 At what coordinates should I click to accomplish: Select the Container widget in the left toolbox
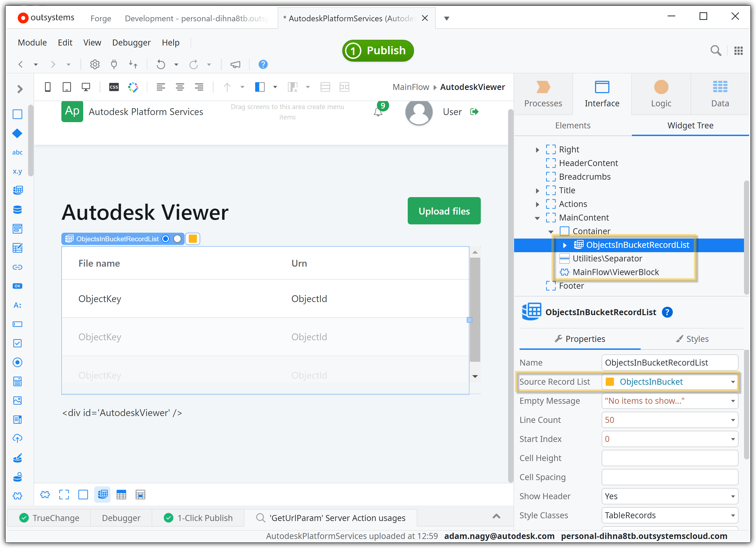(x=17, y=114)
